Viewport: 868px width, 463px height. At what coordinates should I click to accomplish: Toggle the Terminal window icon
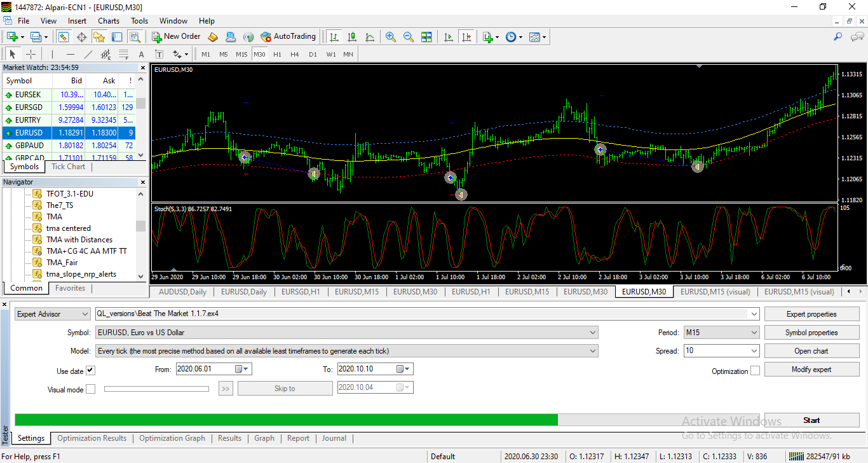pos(118,37)
